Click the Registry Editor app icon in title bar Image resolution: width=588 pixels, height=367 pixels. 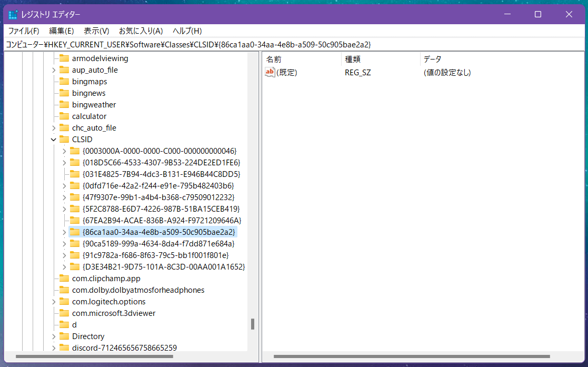pos(13,14)
